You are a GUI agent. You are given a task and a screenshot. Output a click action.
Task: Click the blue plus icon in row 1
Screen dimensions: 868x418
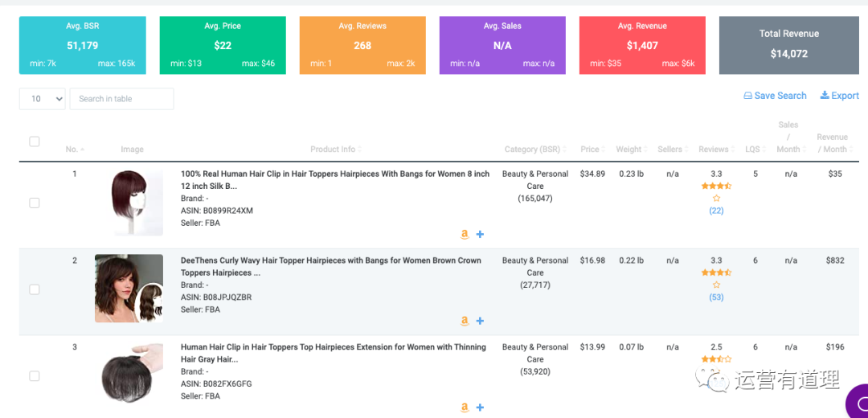coord(480,235)
